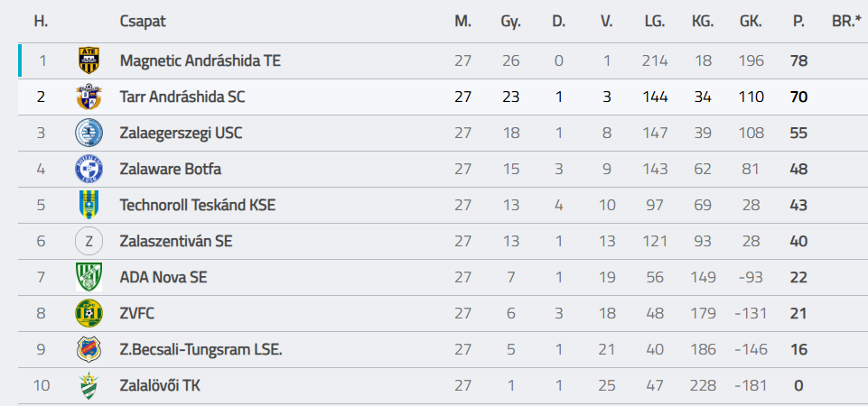Screen dimensions: 868x406
Task: Click the Zalaszentiván SE placeholder Z icon
Action: click(x=89, y=241)
